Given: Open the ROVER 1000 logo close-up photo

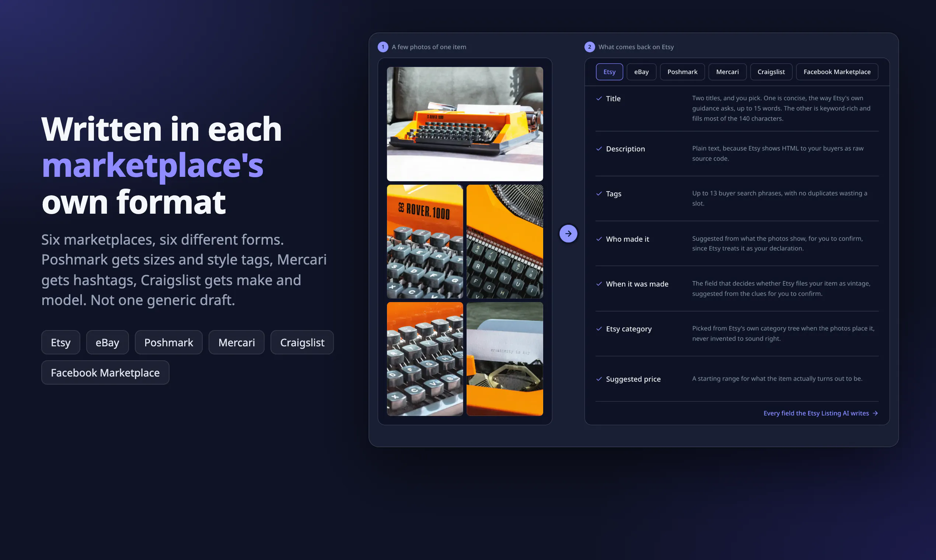Looking at the screenshot, I should pyautogui.click(x=425, y=242).
